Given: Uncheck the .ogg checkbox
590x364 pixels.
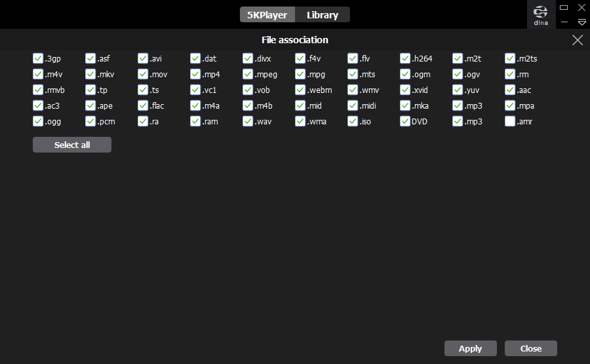Looking at the screenshot, I should [x=38, y=121].
